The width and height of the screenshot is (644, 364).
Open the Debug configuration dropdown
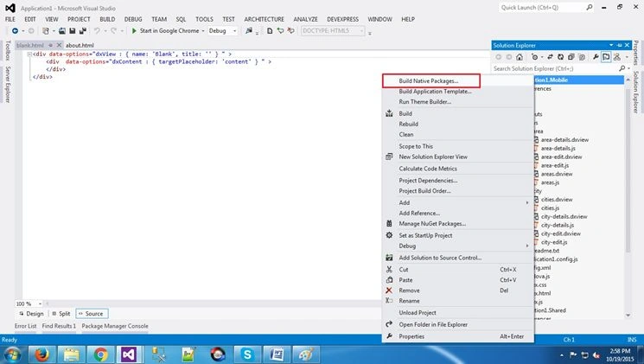click(x=222, y=31)
